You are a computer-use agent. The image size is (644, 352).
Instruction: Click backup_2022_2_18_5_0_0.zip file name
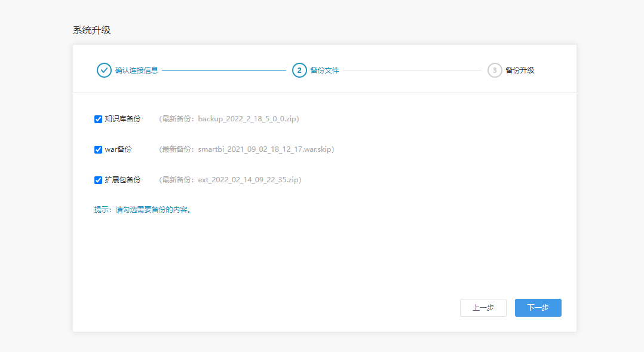point(247,119)
